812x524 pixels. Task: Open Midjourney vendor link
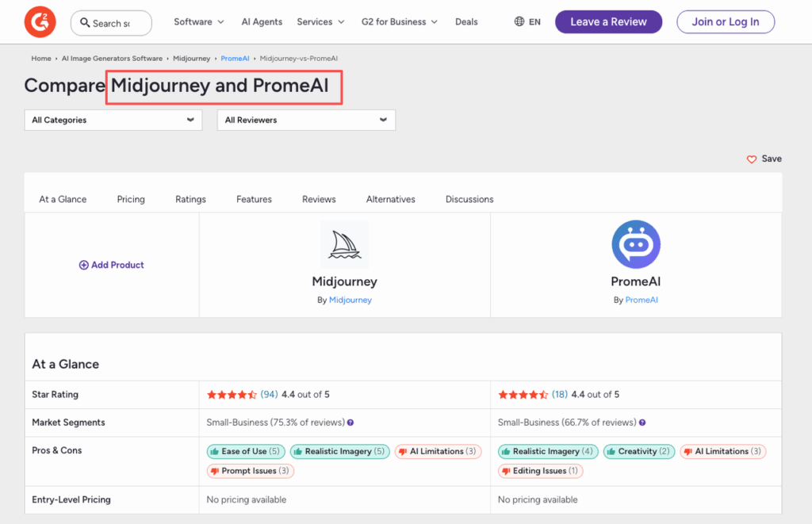tap(350, 300)
